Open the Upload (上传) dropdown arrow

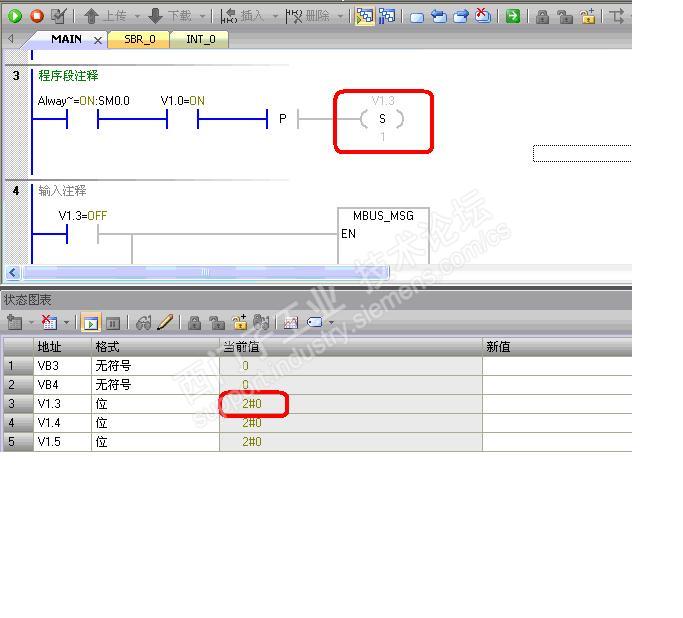coord(137,17)
